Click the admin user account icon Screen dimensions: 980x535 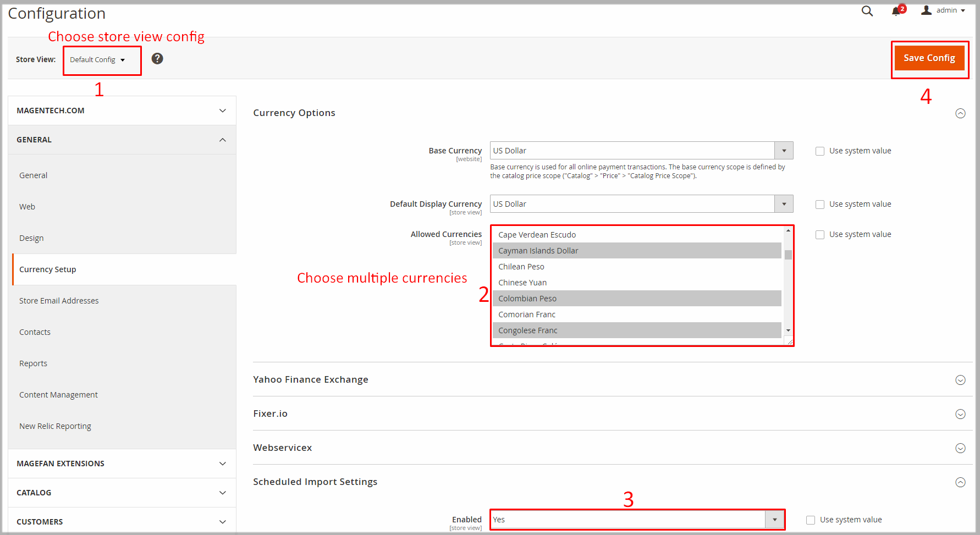click(x=927, y=10)
